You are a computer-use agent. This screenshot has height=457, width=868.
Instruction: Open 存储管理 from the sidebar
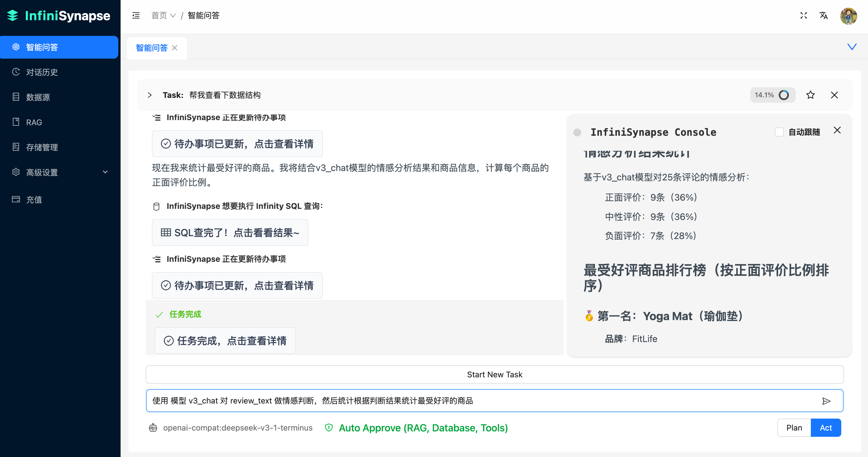tap(42, 147)
